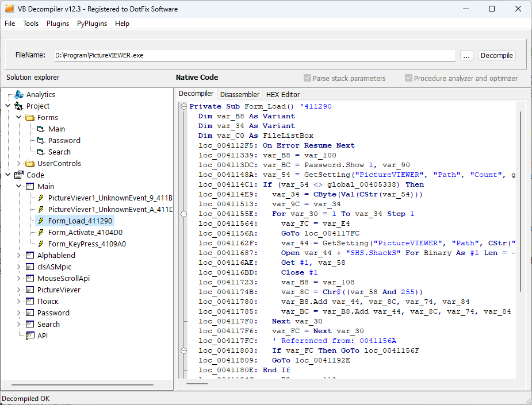Click the FileName path input field
The image size is (532, 405).
[x=255, y=55]
